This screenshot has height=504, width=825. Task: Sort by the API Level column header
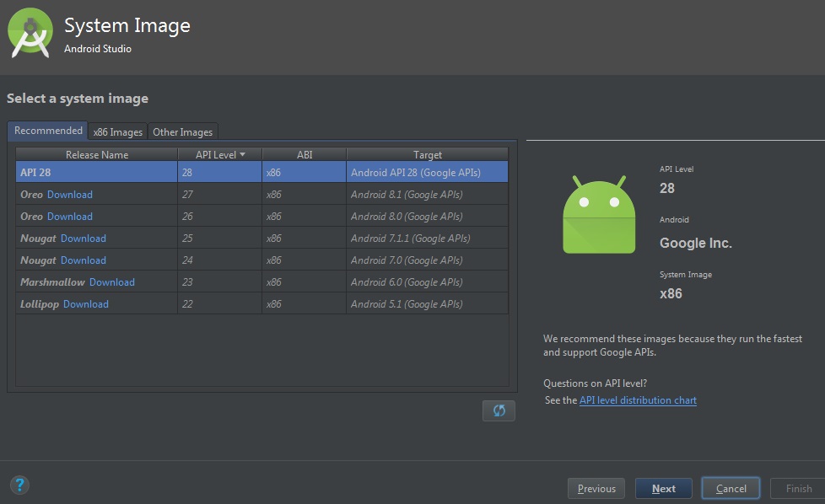[219, 154]
